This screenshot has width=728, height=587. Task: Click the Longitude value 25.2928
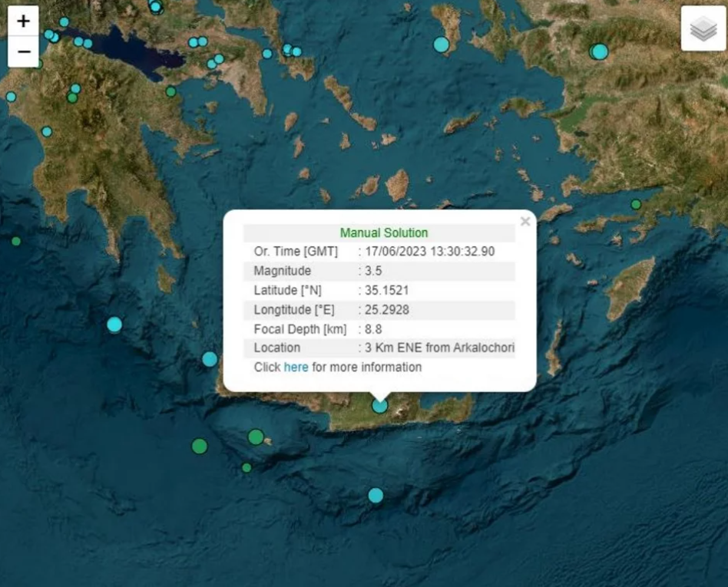coord(387,309)
